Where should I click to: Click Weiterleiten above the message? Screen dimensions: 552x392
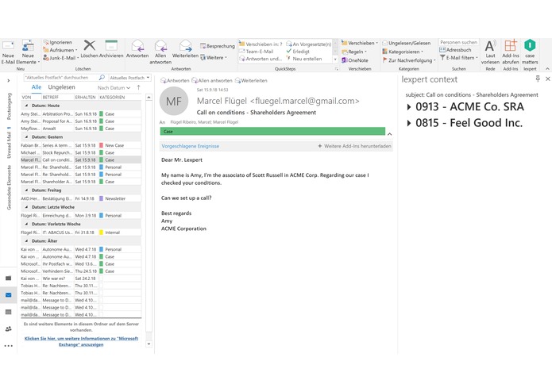click(251, 80)
